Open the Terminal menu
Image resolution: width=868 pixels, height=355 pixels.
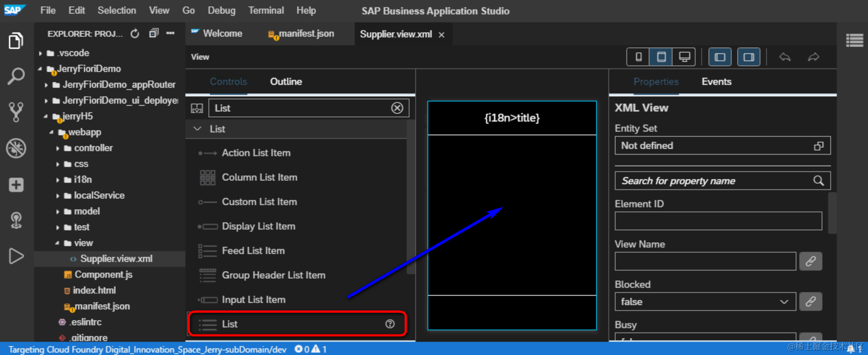(266, 10)
